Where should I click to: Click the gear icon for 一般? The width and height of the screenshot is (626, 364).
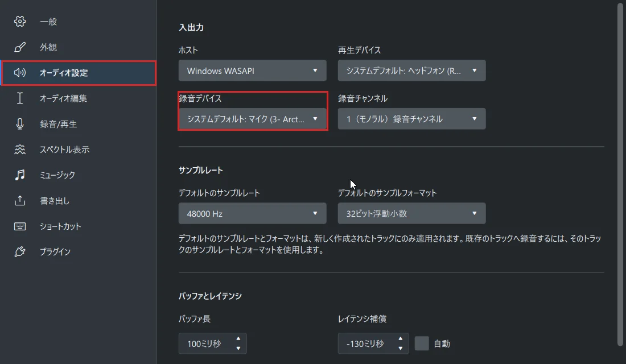(19, 21)
